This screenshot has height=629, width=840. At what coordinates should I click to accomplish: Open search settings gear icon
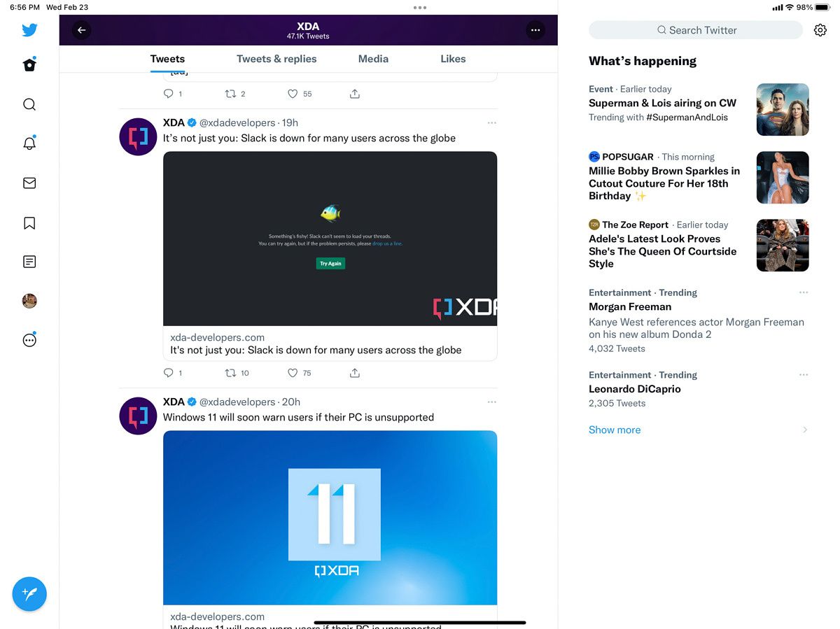820,30
